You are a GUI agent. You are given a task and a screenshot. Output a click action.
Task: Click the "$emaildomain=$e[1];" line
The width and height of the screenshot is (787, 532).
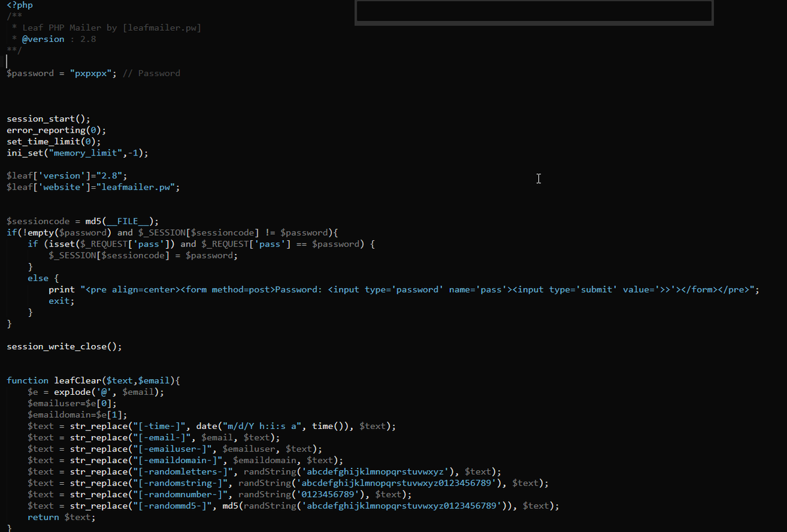[x=77, y=415]
